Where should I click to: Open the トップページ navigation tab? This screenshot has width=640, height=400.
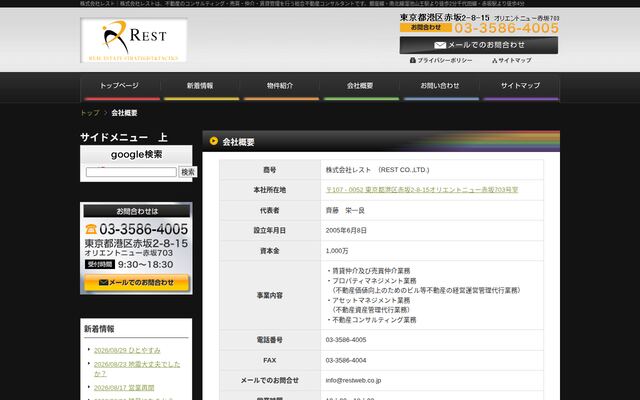119,87
